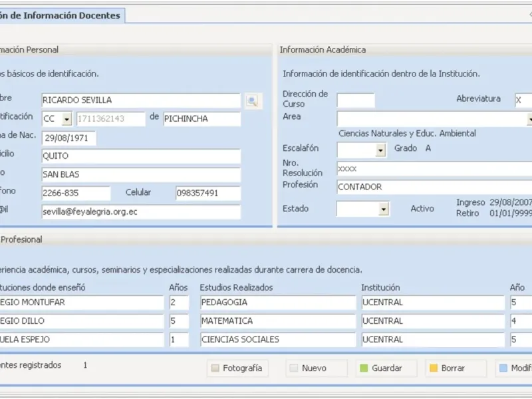Click the CIENCIAS SOCIALES studies field
The height and width of the screenshot is (399, 532).
pyautogui.click(x=278, y=340)
